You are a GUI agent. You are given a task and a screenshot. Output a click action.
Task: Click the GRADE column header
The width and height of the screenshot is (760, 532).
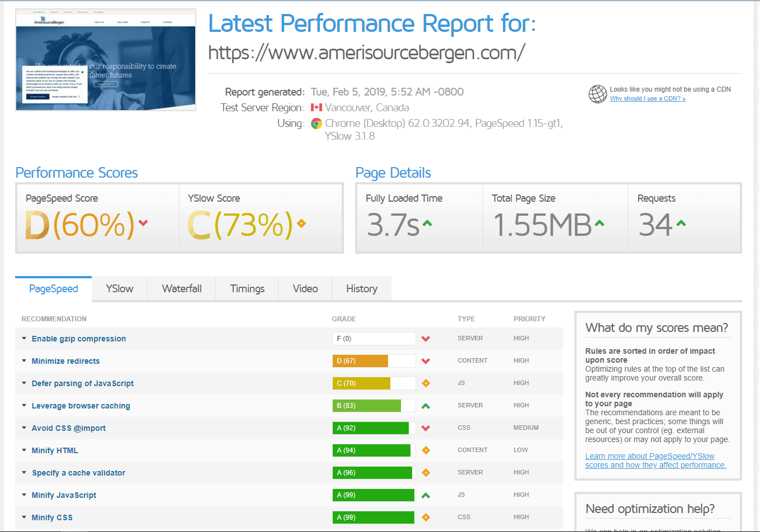click(344, 319)
